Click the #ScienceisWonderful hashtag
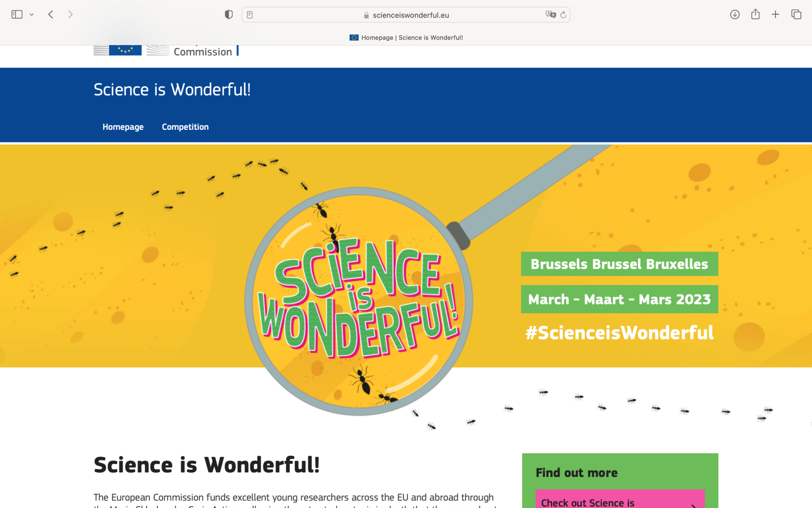812x508 pixels. point(619,334)
